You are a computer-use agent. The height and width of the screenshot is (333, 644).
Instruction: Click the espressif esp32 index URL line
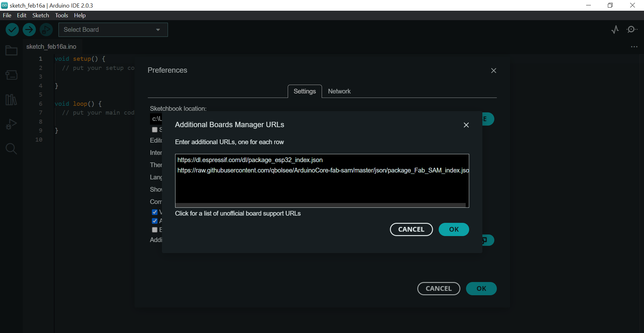[x=250, y=160]
